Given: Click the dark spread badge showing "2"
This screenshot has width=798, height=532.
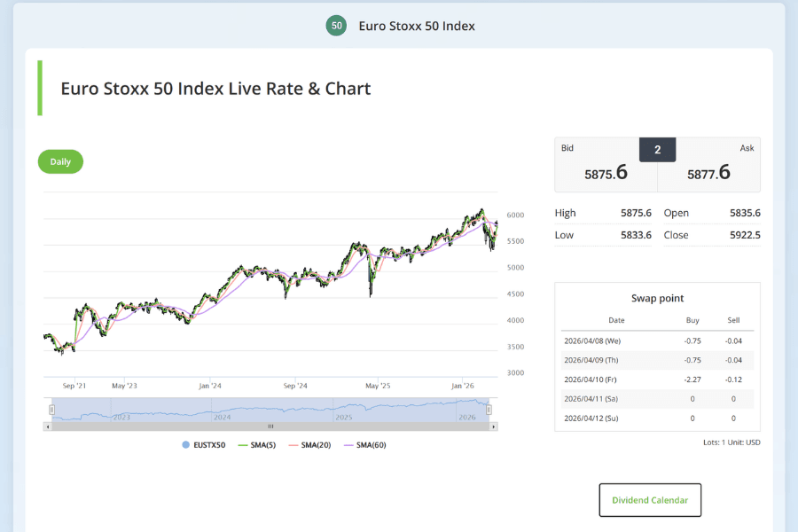Looking at the screenshot, I should point(657,149).
